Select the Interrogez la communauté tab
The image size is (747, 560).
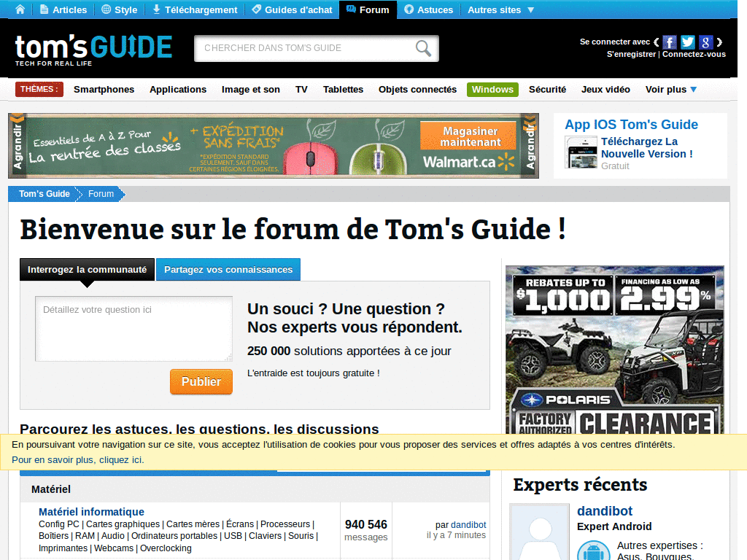pyautogui.click(x=88, y=270)
